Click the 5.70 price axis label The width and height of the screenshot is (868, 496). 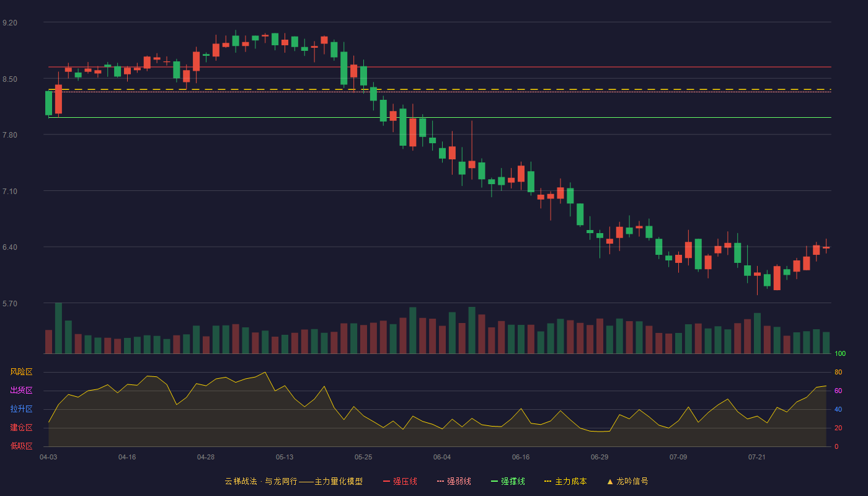point(10,303)
